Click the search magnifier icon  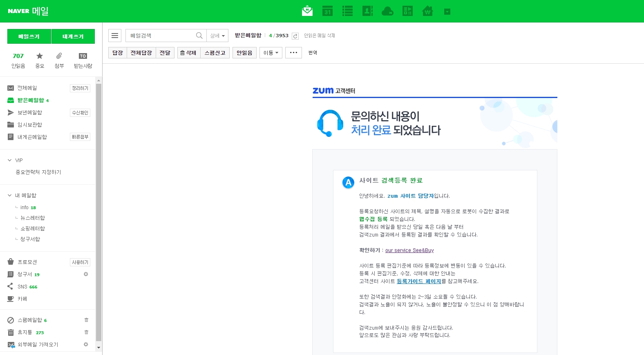pos(199,36)
